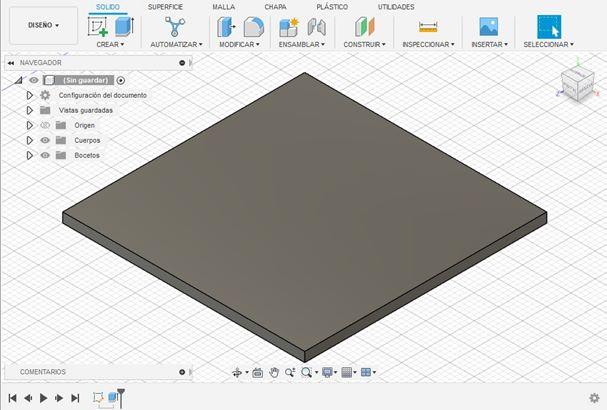Click the Orbit tool in navigation bar
Image resolution: width=607 pixels, height=410 pixels.
[237, 372]
